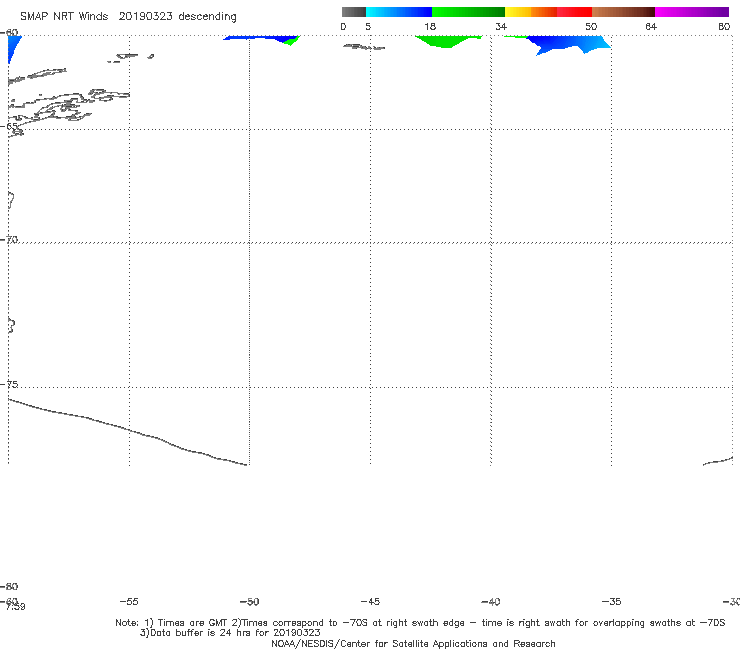Click the word "descending" in the title

point(207,17)
